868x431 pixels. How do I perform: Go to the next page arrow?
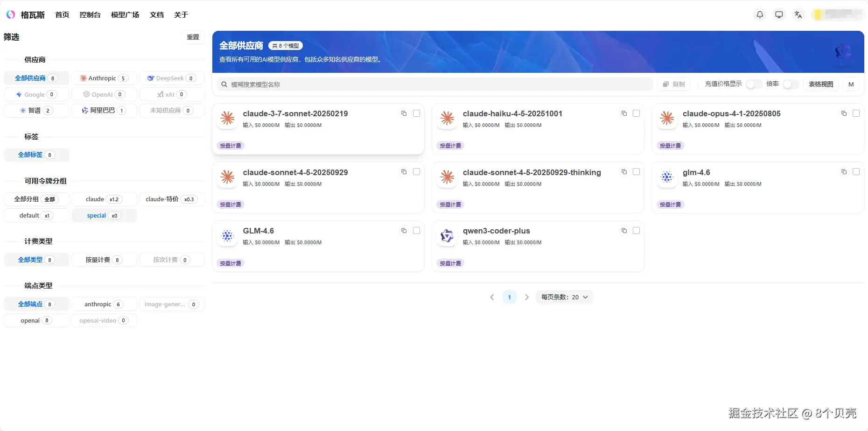[x=527, y=297]
